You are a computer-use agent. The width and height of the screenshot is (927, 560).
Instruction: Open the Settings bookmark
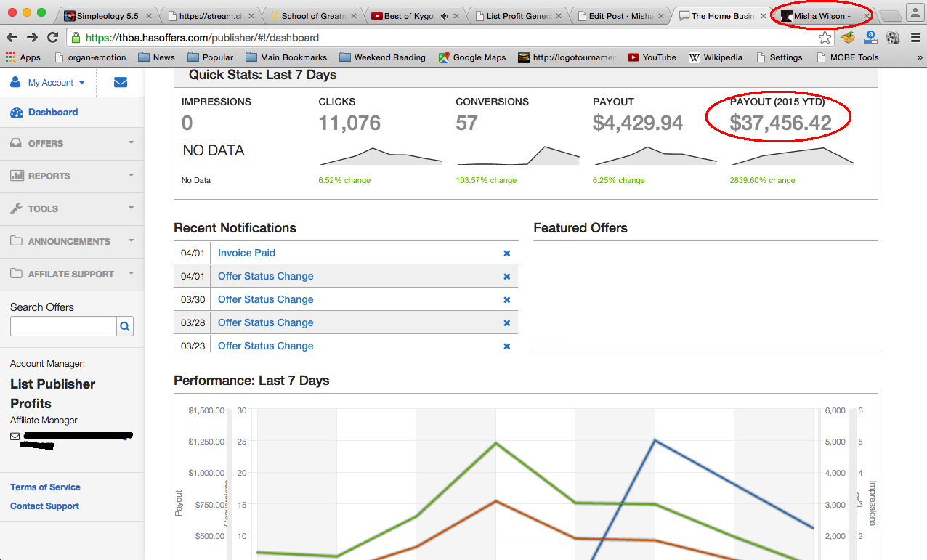(779, 57)
